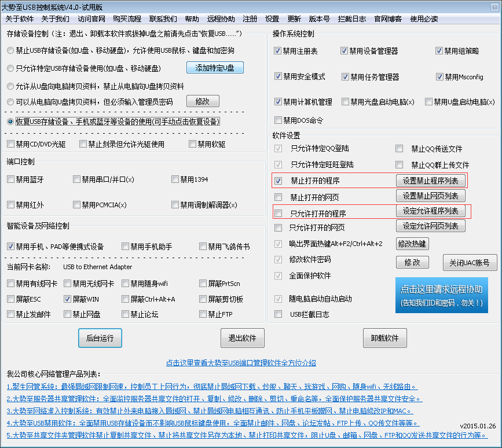
Task: Click the 添加特定U盘 button
Action: [x=215, y=68]
